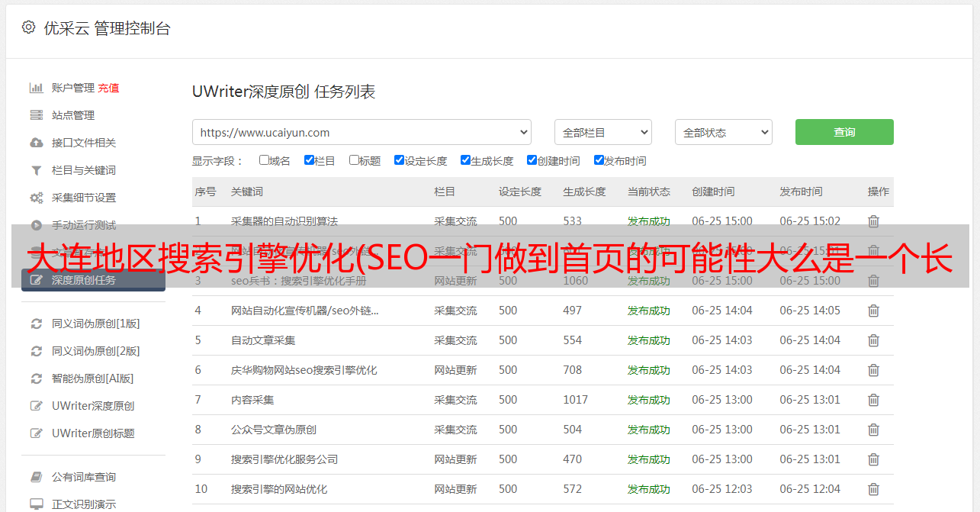980x512 pixels.
Task: Click the monitor icon beside 正文识别演示
Action: 36,504
